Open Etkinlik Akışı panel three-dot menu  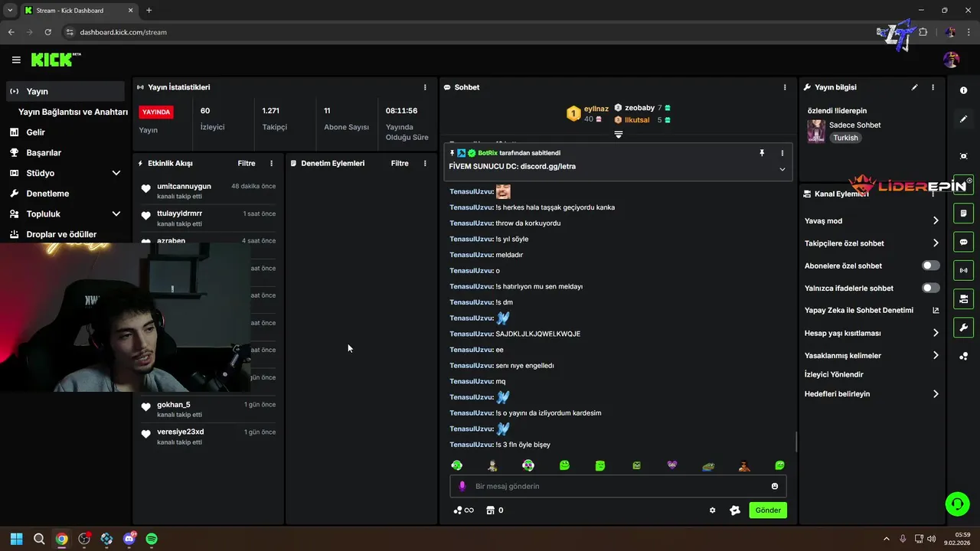click(271, 163)
